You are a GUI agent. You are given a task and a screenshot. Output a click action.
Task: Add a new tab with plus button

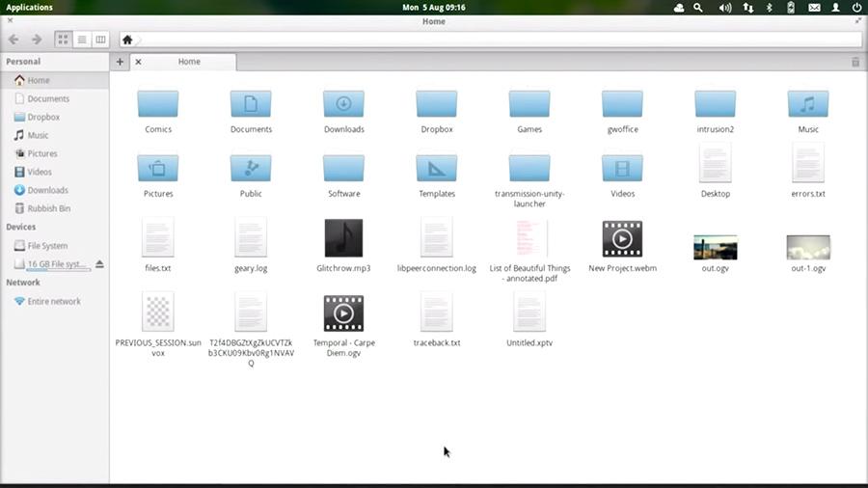coord(121,62)
